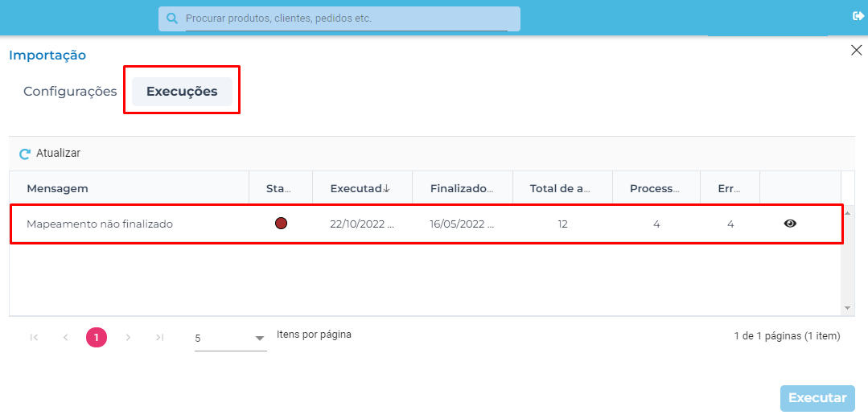Screen dimensions: 868x419
Task: Sort by Finalizado column header
Action: coord(462,188)
